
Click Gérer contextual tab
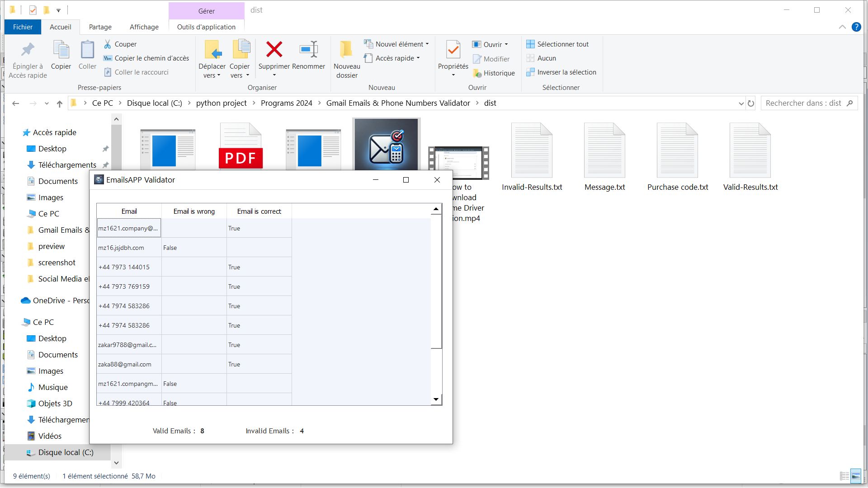(x=207, y=11)
